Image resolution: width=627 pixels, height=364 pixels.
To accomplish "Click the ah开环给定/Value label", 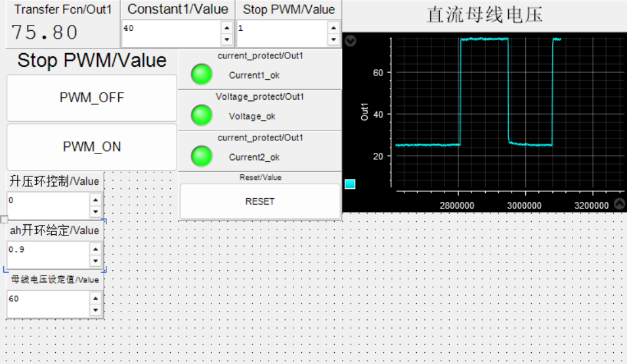I will (54, 231).
